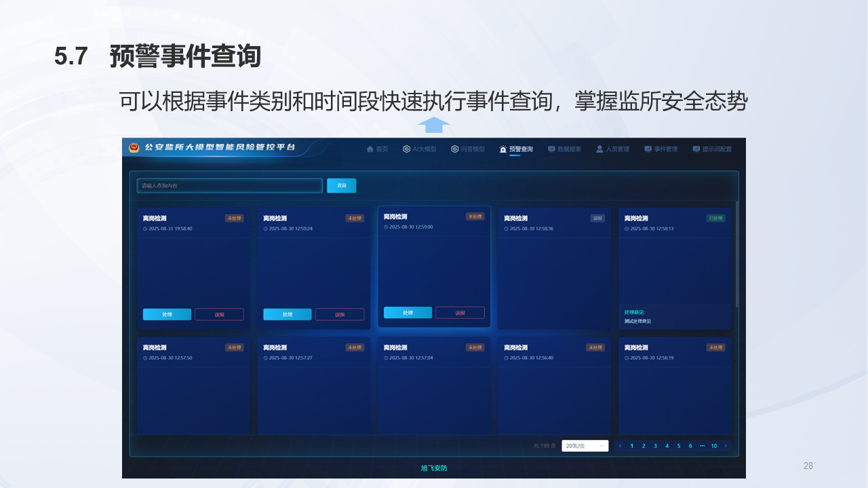The image size is (868, 488).
Task: Click clock icon beside 2025-08-30 12:59:00
Action: 386,227
